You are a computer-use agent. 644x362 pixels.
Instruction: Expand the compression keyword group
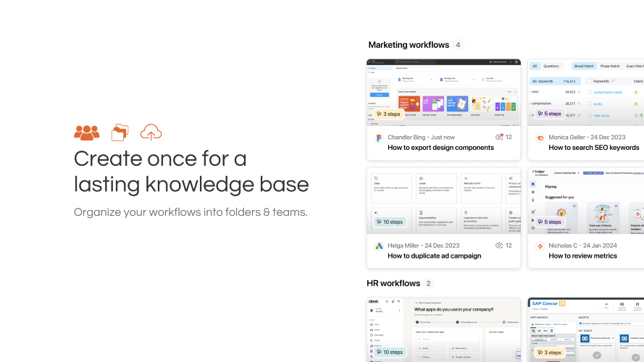click(530, 104)
